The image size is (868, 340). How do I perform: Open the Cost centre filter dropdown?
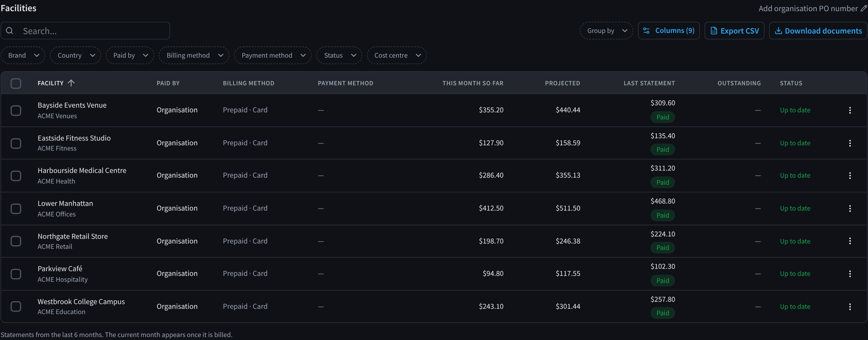(x=397, y=55)
